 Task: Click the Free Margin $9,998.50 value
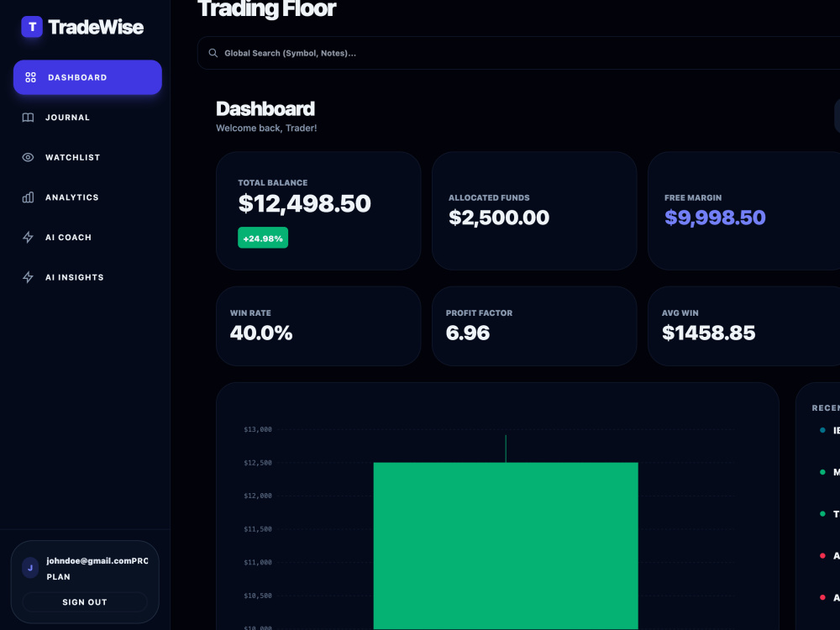tap(715, 218)
